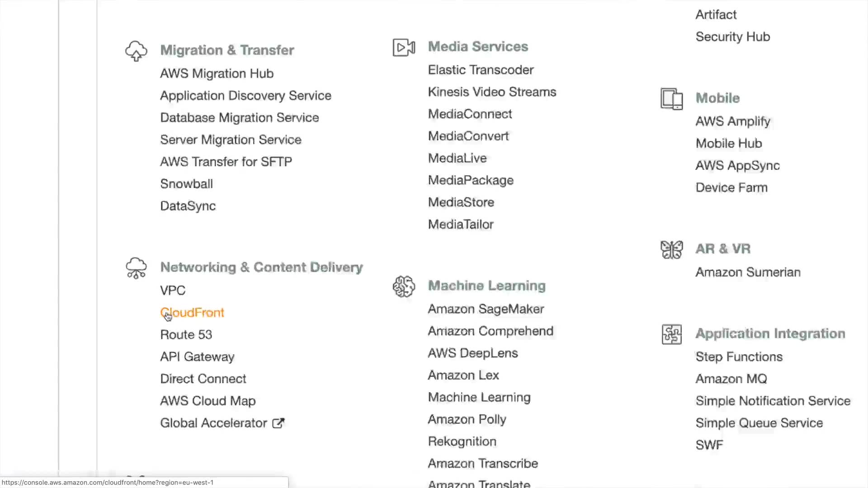The image size is (868, 488).
Task: Select Amazon Sumerian
Action: coord(748,272)
